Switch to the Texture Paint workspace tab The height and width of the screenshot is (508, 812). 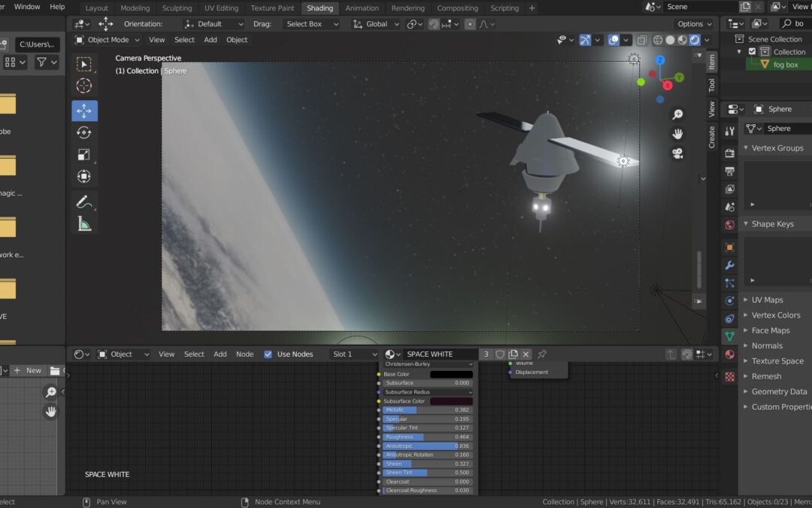(273, 8)
